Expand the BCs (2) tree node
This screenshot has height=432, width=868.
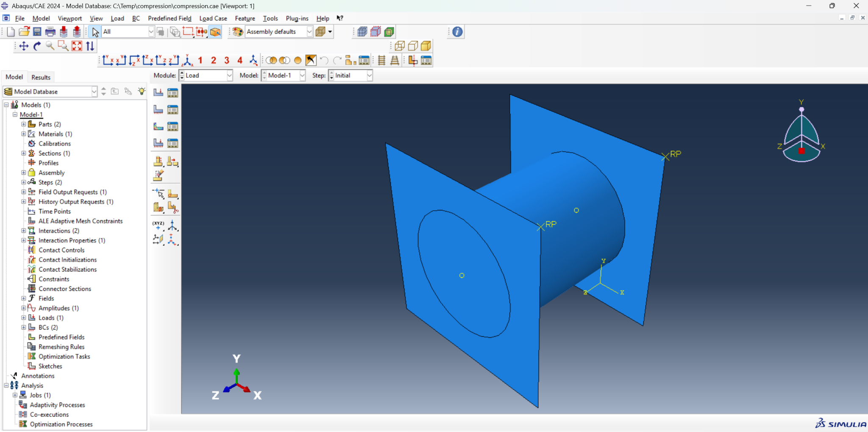(x=24, y=327)
